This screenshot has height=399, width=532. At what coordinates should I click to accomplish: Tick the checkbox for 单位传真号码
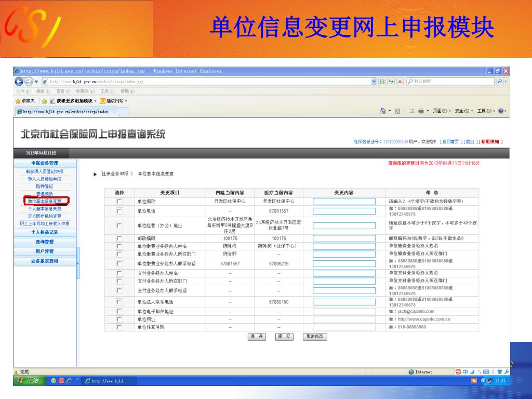point(119,327)
